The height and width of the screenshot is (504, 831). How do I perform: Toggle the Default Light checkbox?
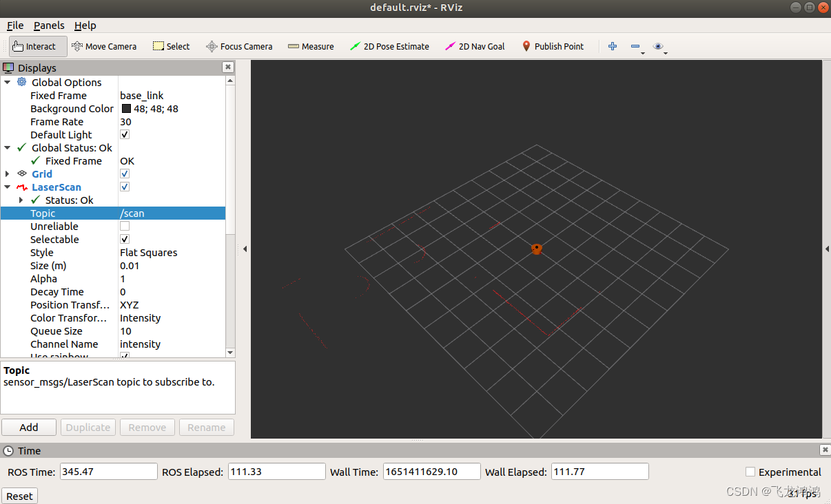[125, 135]
